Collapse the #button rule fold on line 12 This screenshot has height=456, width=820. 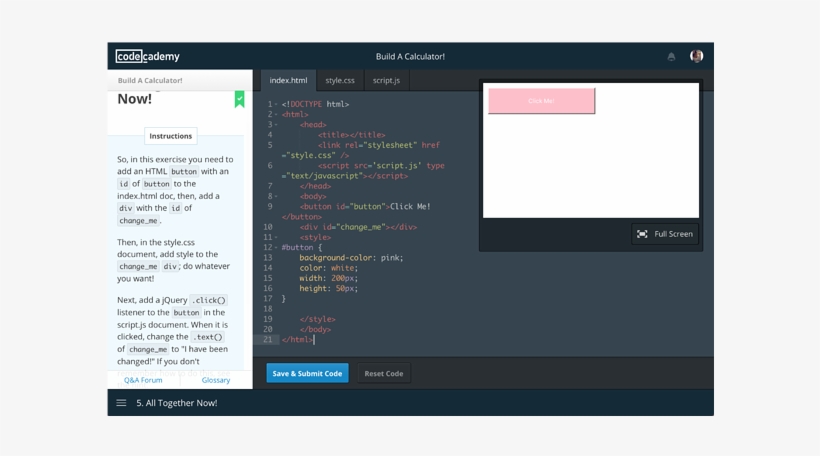pos(277,248)
